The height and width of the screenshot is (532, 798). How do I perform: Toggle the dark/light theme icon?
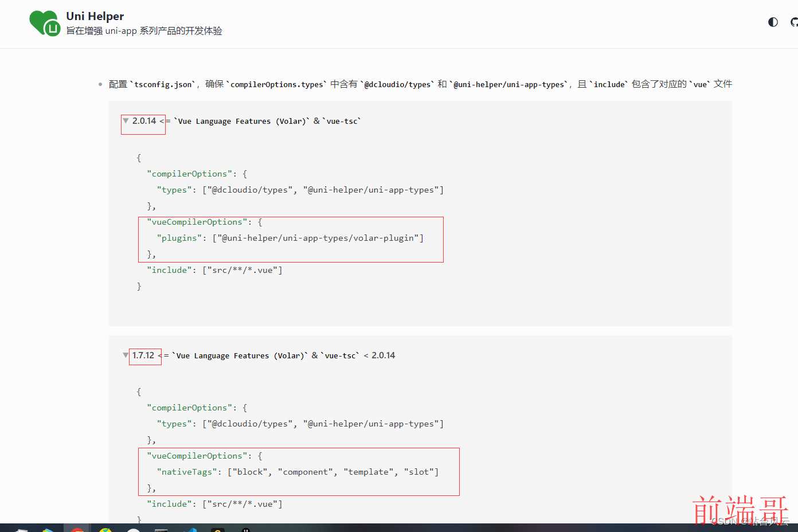click(x=773, y=22)
